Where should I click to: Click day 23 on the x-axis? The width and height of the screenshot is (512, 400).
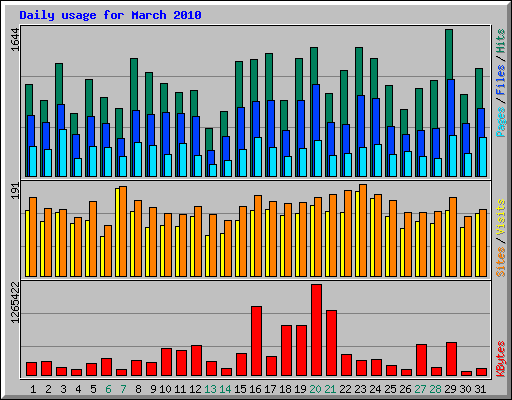360,389
